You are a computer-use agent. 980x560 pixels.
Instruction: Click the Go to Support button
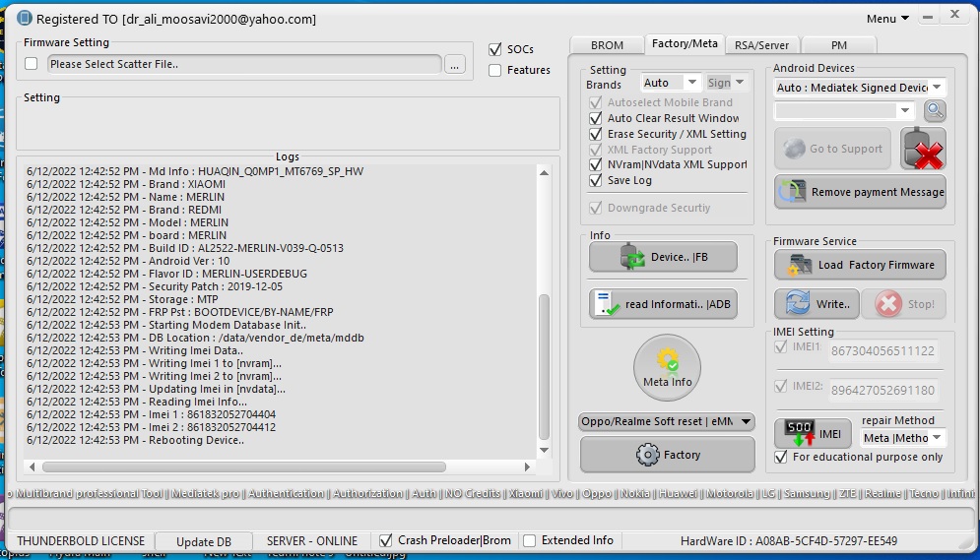tap(832, 149)
